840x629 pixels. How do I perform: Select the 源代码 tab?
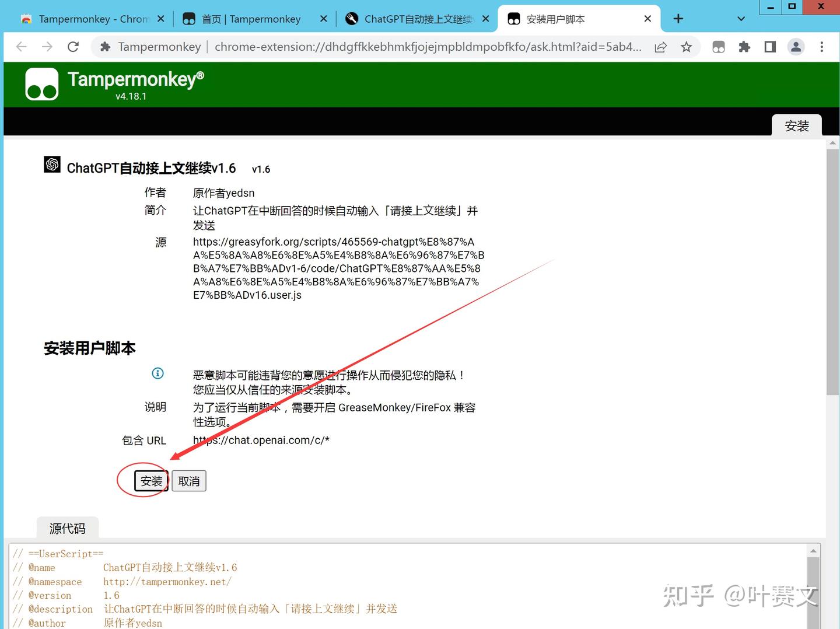pos(67,528)
